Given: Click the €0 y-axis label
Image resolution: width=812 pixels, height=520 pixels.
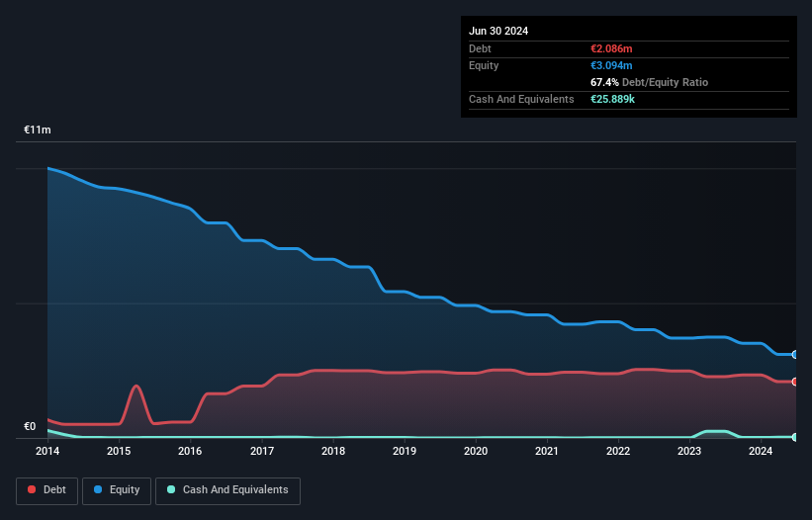Looking at the screenshot, I should (30, 426).
